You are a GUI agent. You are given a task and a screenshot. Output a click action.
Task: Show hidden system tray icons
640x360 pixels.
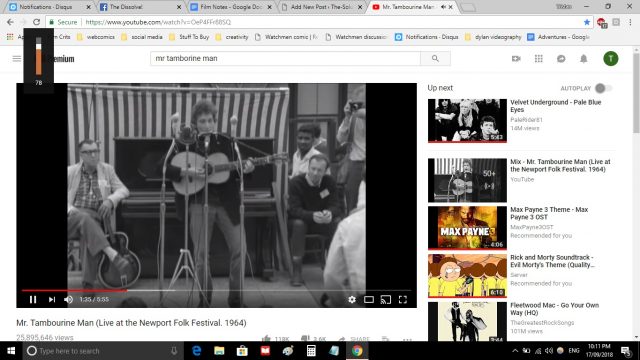point(515,351)
